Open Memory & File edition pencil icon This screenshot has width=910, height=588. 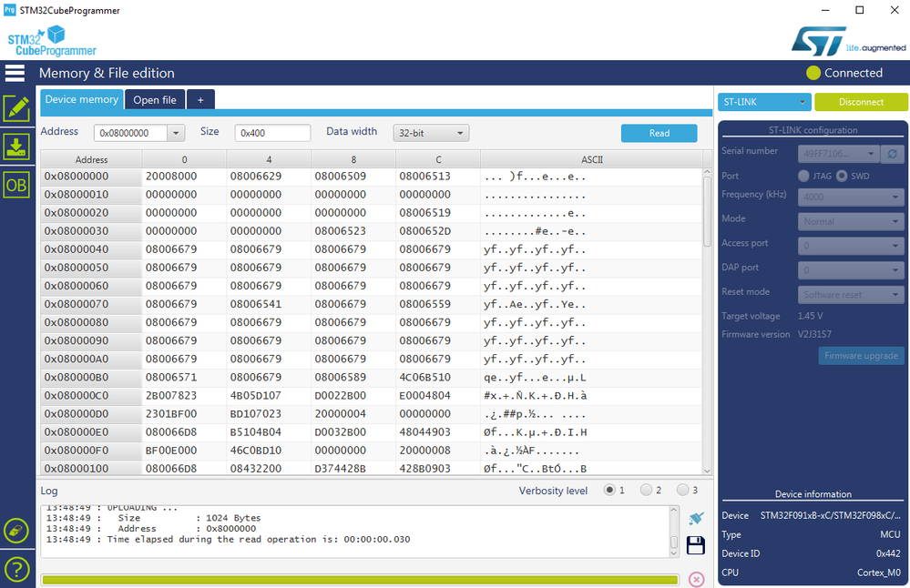pos(16,108)
